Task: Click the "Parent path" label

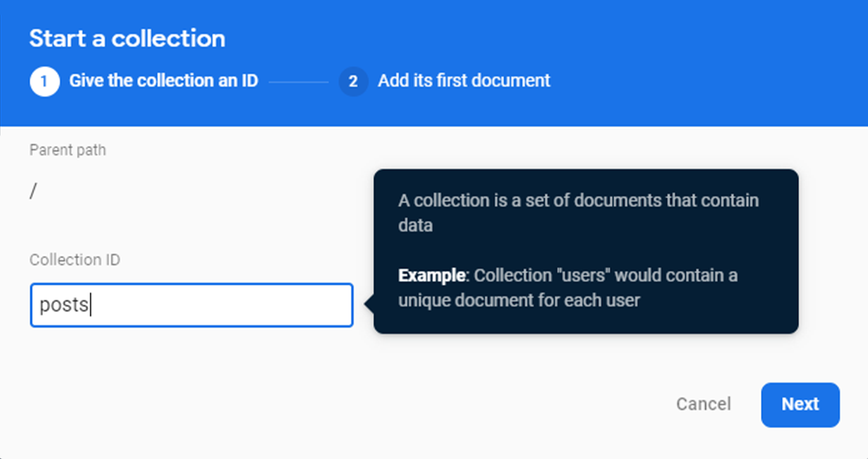Action: point(67,150)
